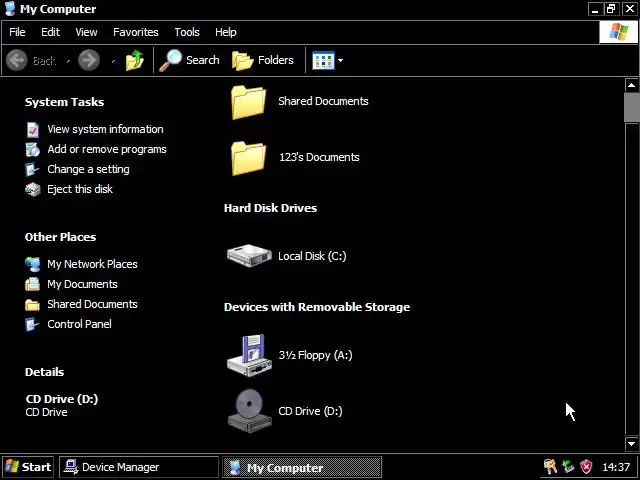Screen dimensions: 640x480
Task: Select the CD Drive (D:) disc icon
Action: tap(249, 411)
